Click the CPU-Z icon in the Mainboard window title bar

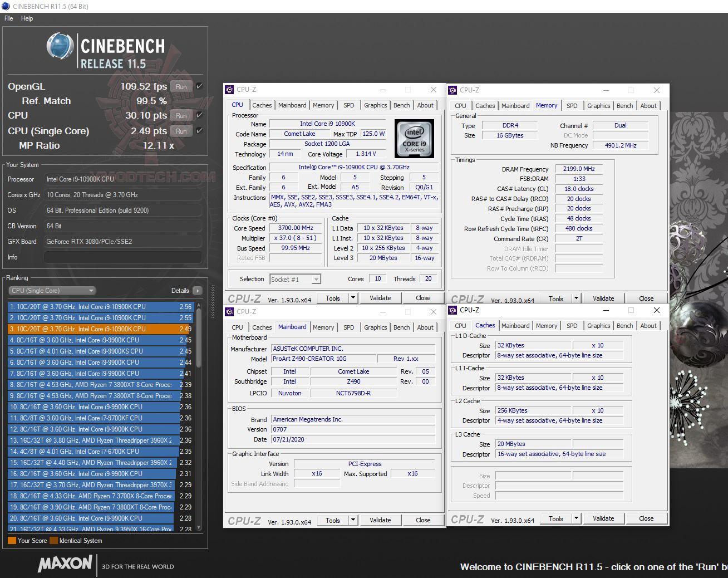230,312
